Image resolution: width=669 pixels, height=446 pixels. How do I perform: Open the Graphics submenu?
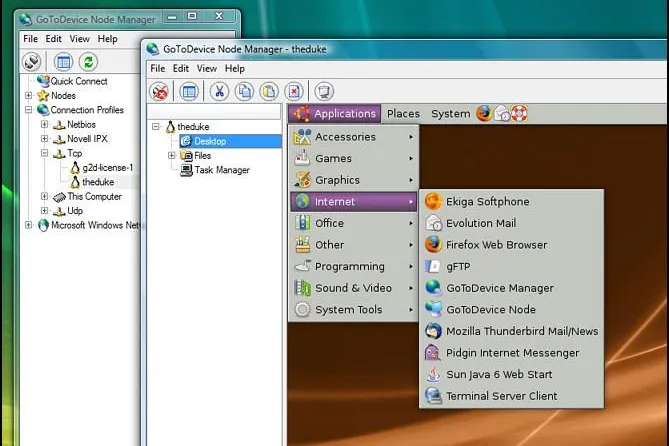click(354, 180)
